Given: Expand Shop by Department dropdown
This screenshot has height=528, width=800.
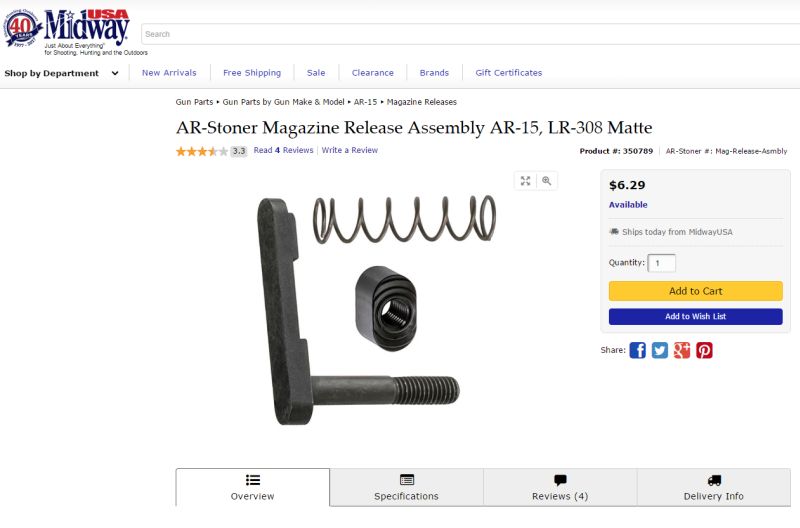Looking at the screenshot, I should point(61,73).
